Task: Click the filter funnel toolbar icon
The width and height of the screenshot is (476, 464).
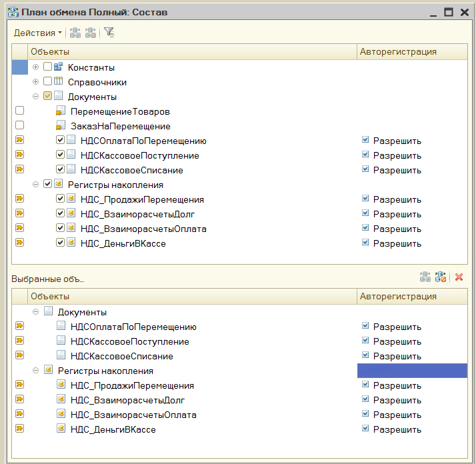Action: 109,32
